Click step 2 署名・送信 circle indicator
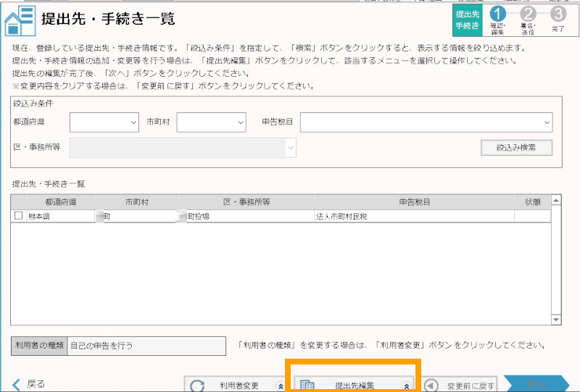The width and height of the screenshot is (580, 392). [x=528, y=14]
